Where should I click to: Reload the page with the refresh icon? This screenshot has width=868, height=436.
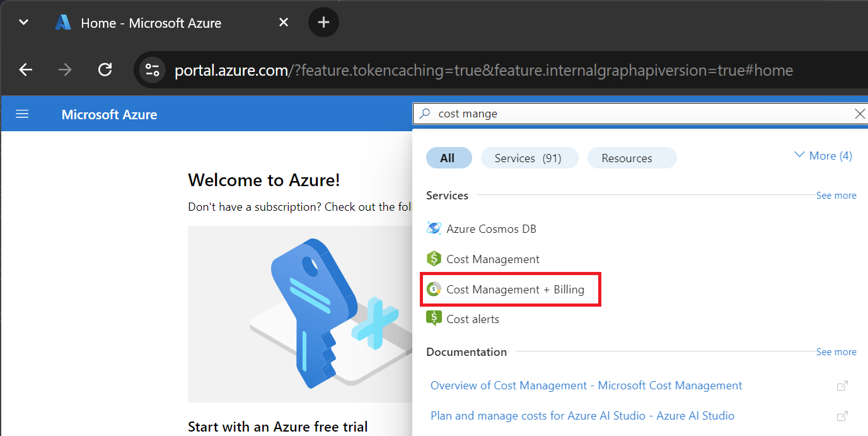pos(105,69)
